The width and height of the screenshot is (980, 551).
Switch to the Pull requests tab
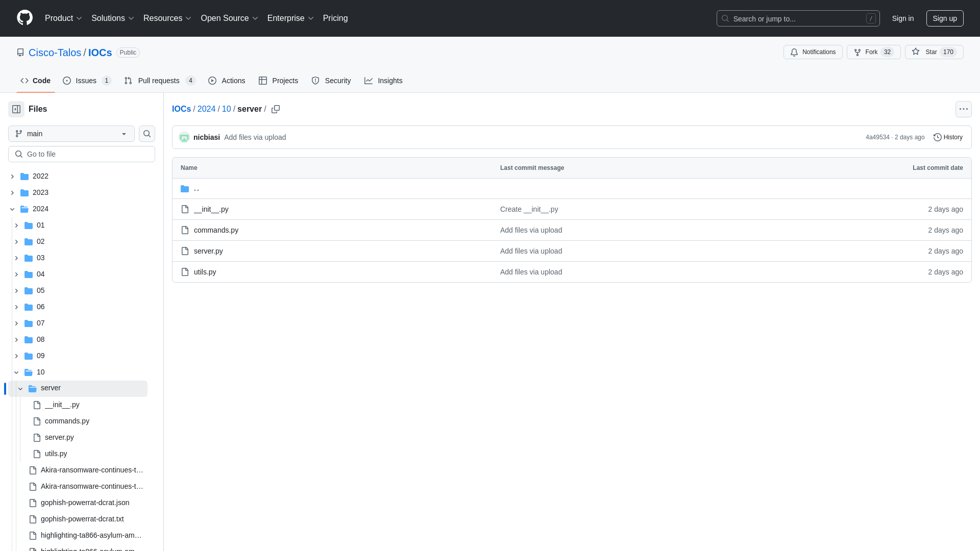160,81
